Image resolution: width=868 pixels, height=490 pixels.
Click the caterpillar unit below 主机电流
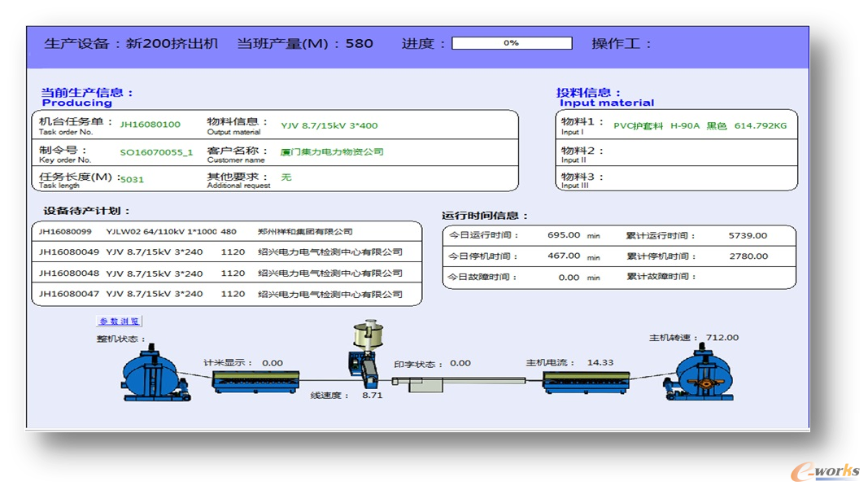click(x=587, y=383)
